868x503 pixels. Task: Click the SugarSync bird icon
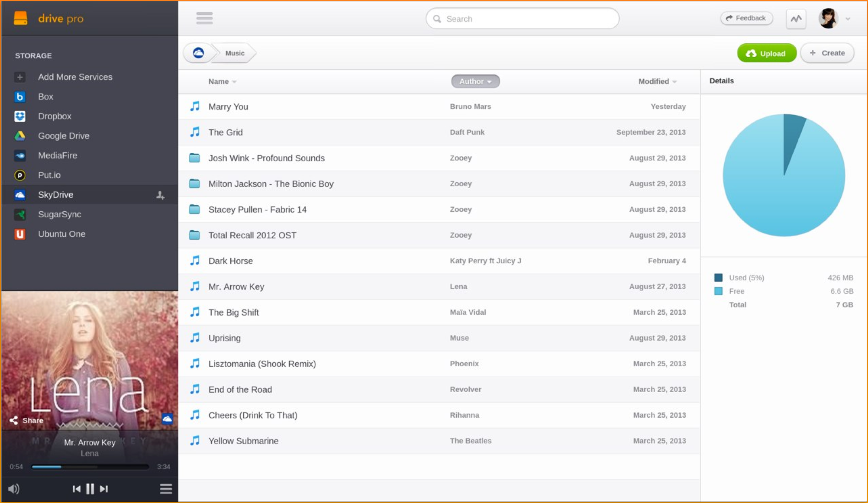coord(19,214)
